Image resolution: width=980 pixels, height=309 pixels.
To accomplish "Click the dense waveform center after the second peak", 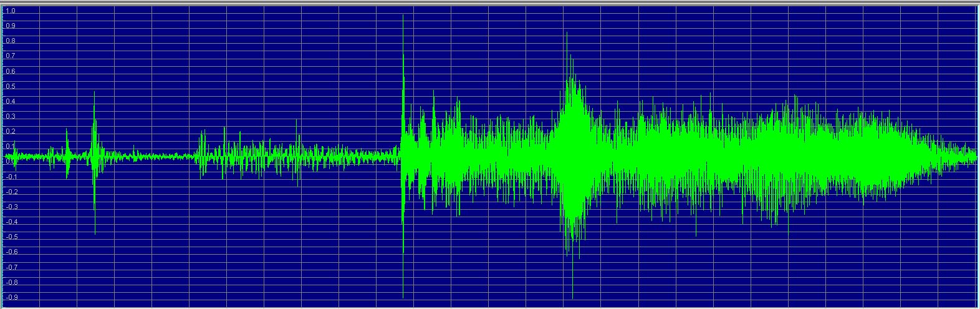I will 717,156.
